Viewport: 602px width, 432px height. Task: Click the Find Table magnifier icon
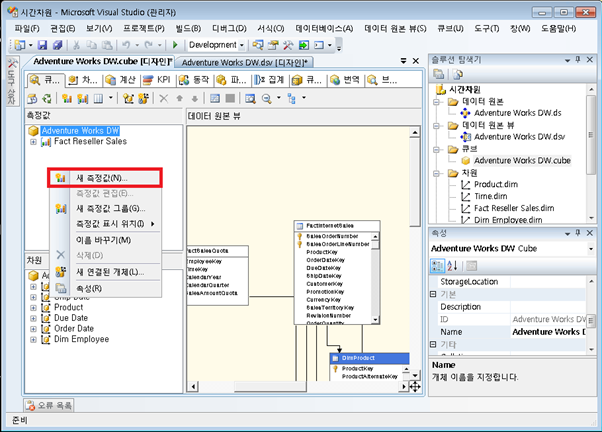(x=250, y=99)
